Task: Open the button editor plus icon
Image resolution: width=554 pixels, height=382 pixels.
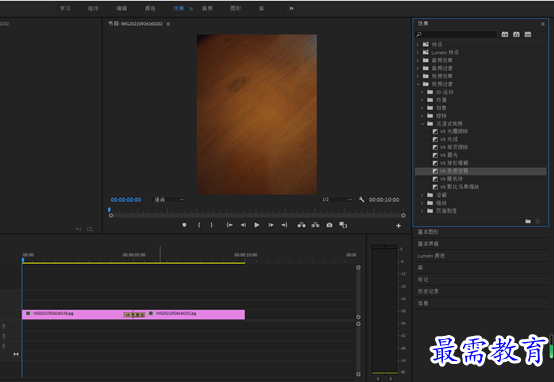Action: pyautogui.click(x=399, y=226)
